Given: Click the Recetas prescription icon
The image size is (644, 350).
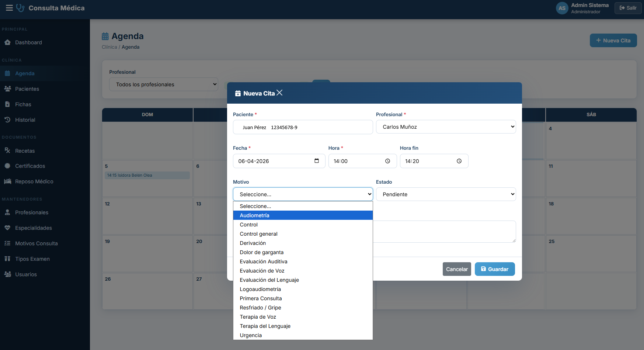Looking at the screenshot, I should tap(7, 150).
